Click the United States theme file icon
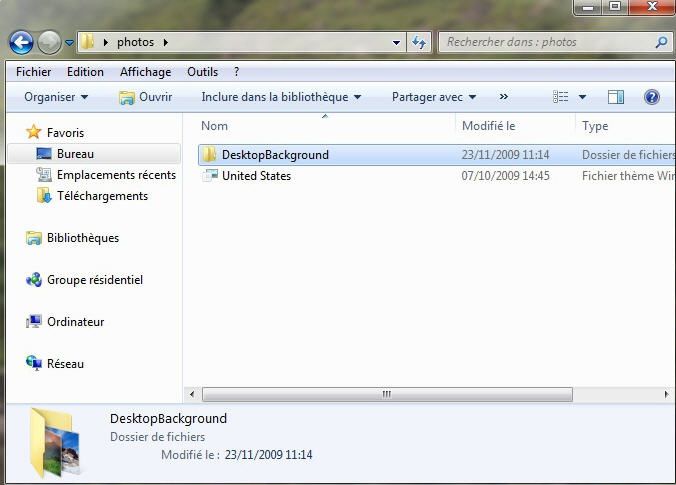The height and width of the screenshot is (485, 676). [x=210, y=175]
